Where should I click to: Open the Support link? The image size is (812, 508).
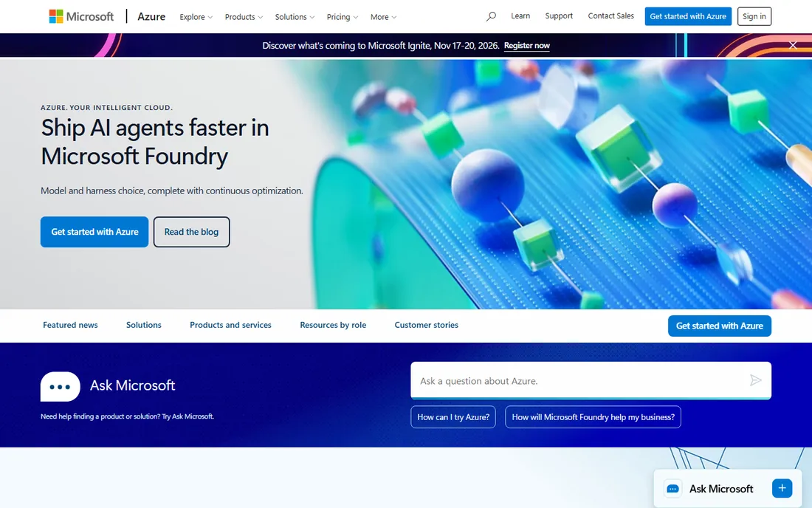point(559,16)
